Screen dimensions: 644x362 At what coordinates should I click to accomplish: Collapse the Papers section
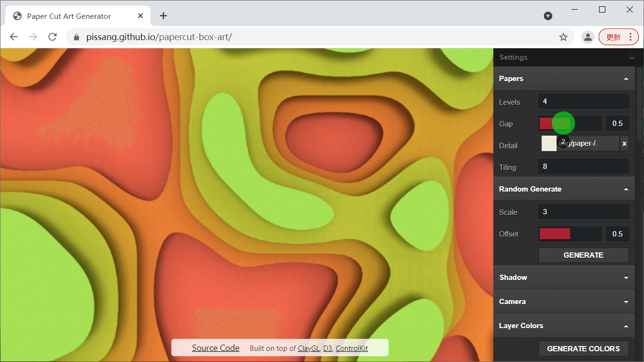[x=626, y=79]
